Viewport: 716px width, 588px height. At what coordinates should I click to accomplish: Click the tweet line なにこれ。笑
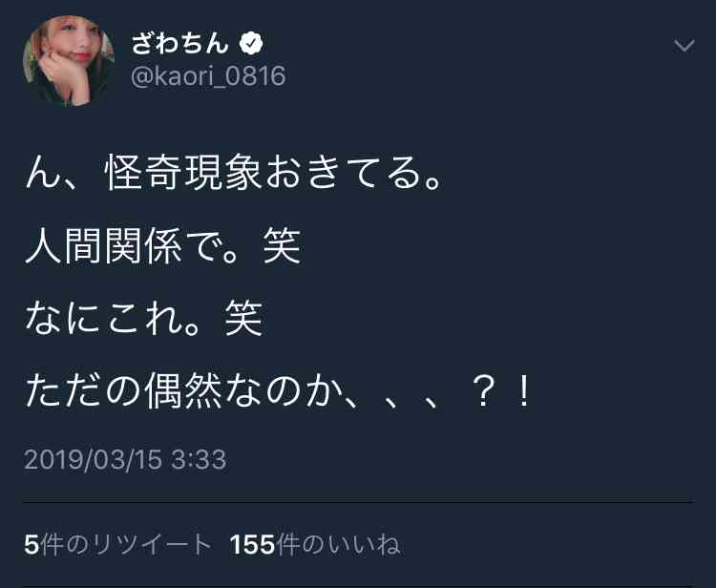[x=144, y=318]
